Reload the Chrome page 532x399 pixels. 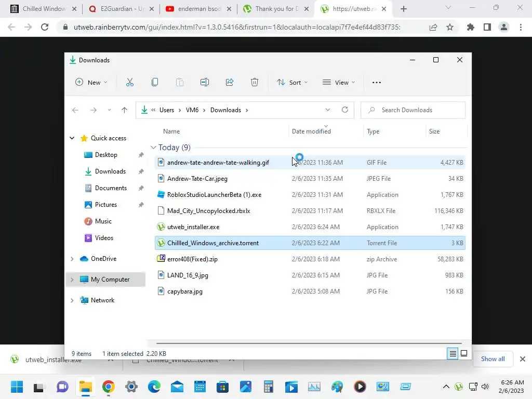pos(45,27)
